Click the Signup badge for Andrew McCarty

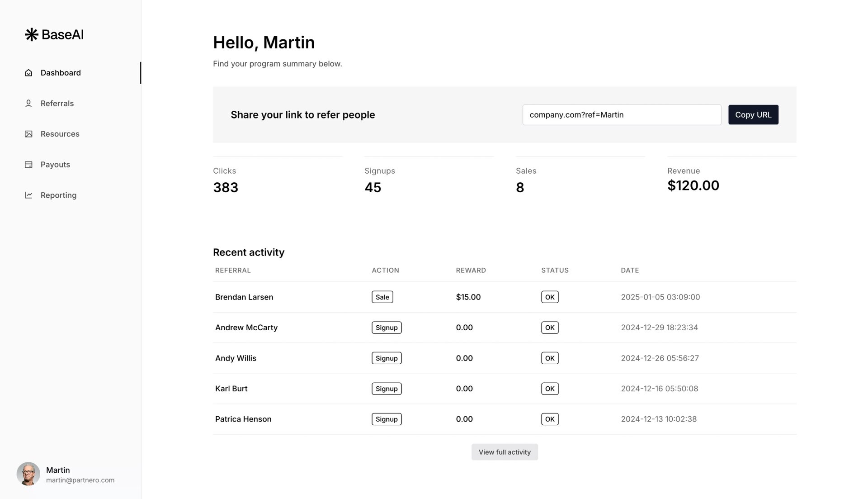point(387,328)
